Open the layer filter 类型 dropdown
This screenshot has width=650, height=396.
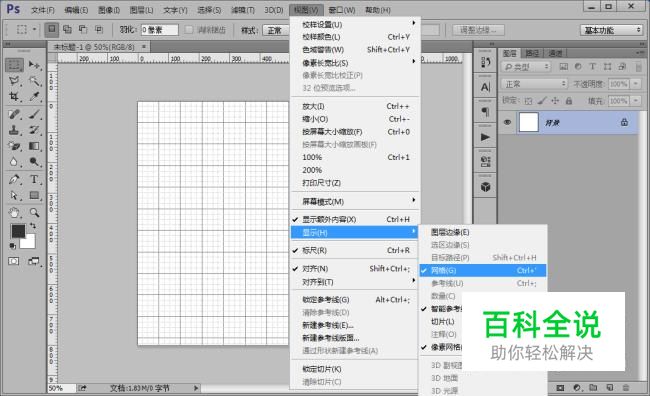tap(526, 67)
